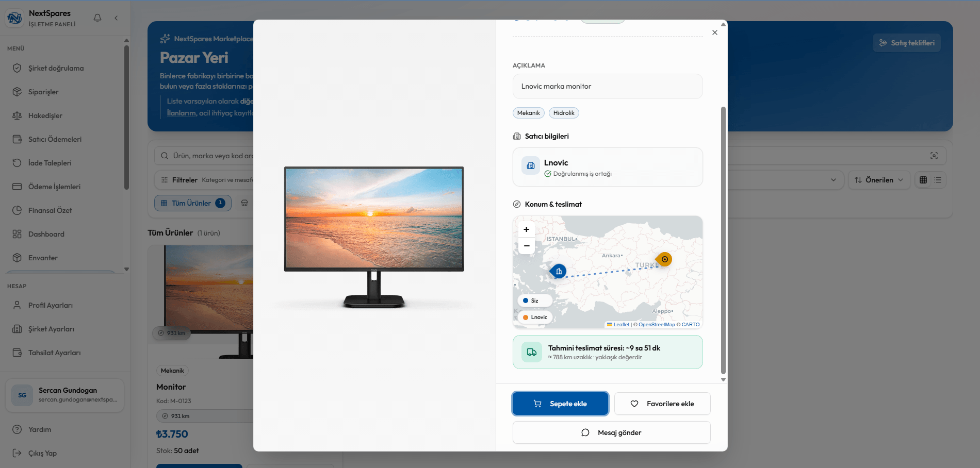
Task: Click the blue Siz location marker on map
Action: pos(559,271)
